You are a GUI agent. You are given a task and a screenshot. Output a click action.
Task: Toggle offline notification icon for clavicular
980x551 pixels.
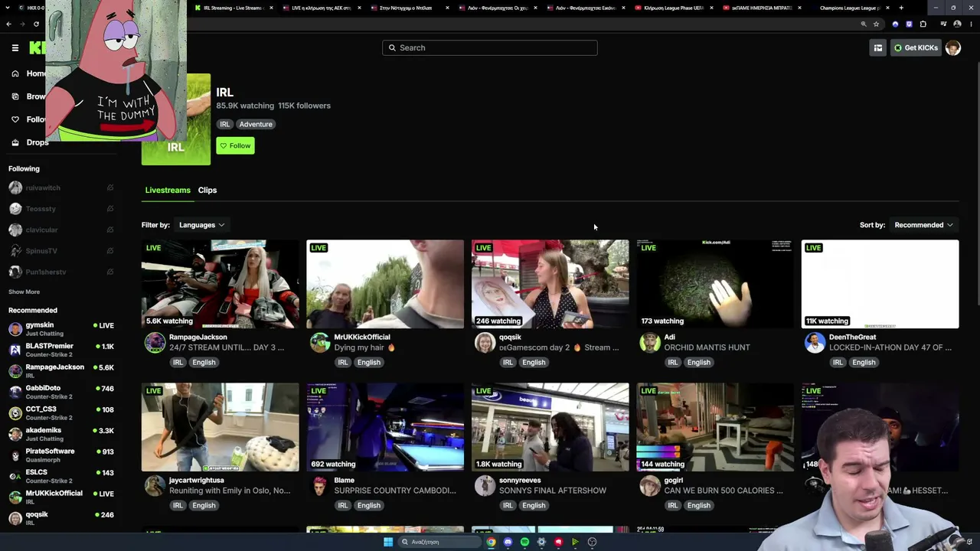[110, 230]
